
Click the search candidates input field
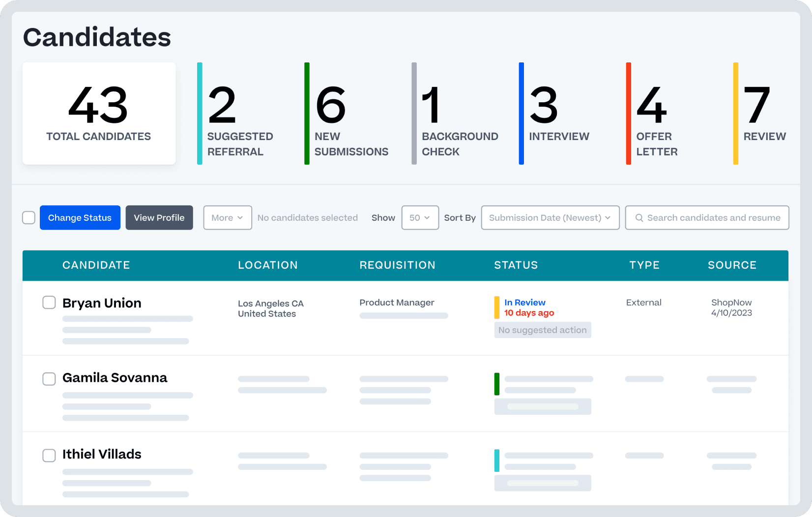[708, 217]
